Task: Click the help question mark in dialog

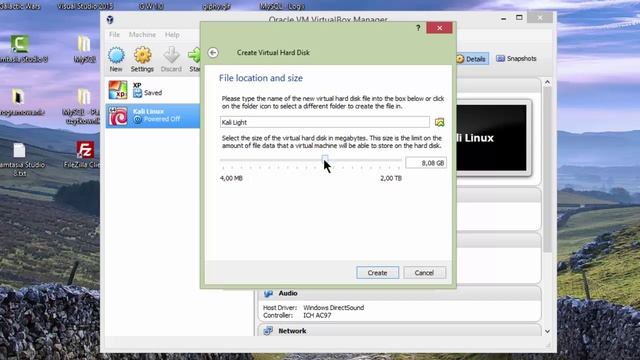Action: 418,28
